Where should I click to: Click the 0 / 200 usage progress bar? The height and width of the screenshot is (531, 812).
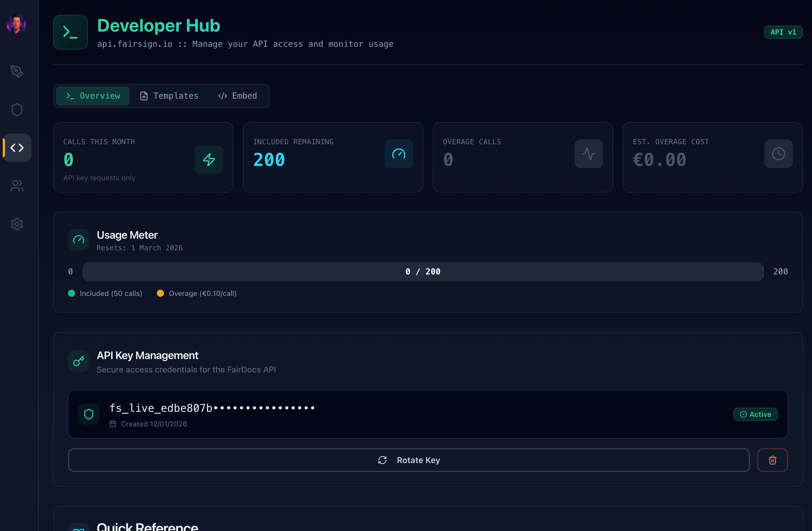422,272
